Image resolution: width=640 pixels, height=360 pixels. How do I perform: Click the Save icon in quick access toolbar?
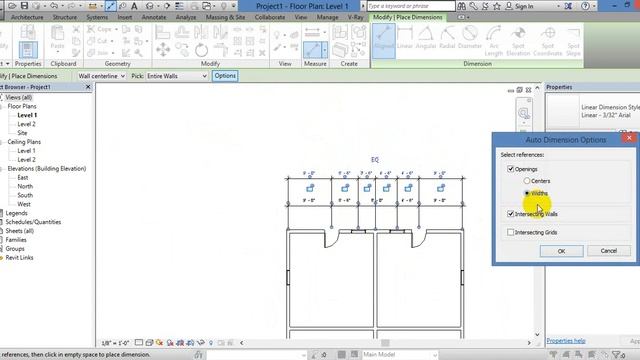(24, 6)
